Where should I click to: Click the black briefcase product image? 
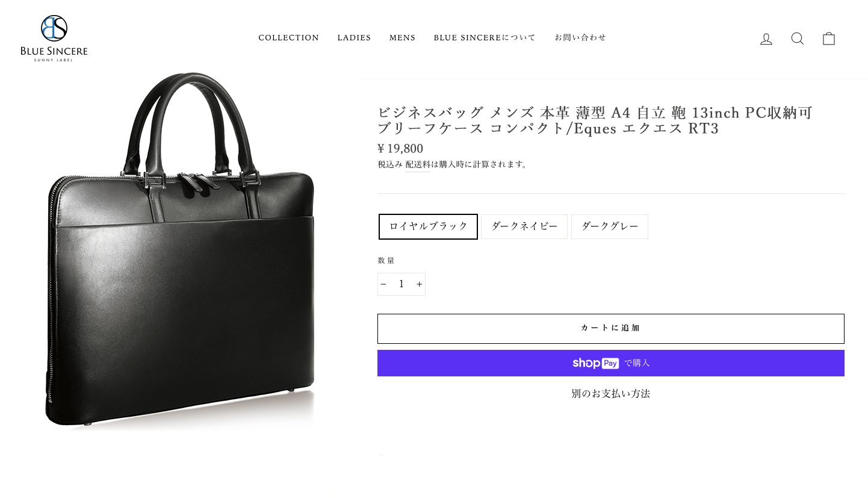pos(181,252)
